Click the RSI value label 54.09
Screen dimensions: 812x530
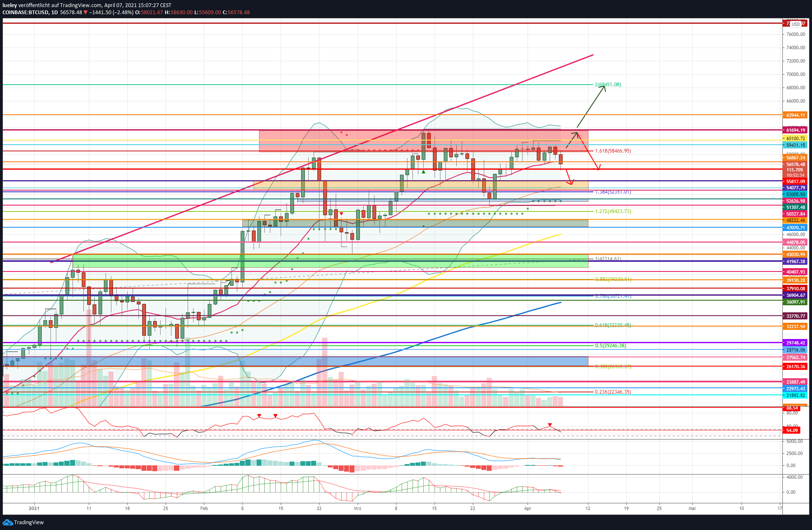(x=792, y=430)
